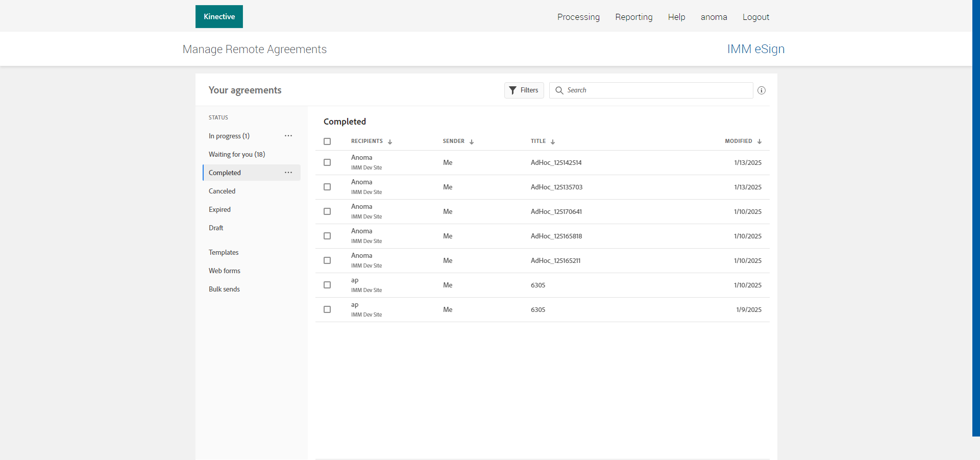The width and height of the screenshot is (980, 460).
Task: Open the Completed more options ellipsis
Action: coord(288,173)
